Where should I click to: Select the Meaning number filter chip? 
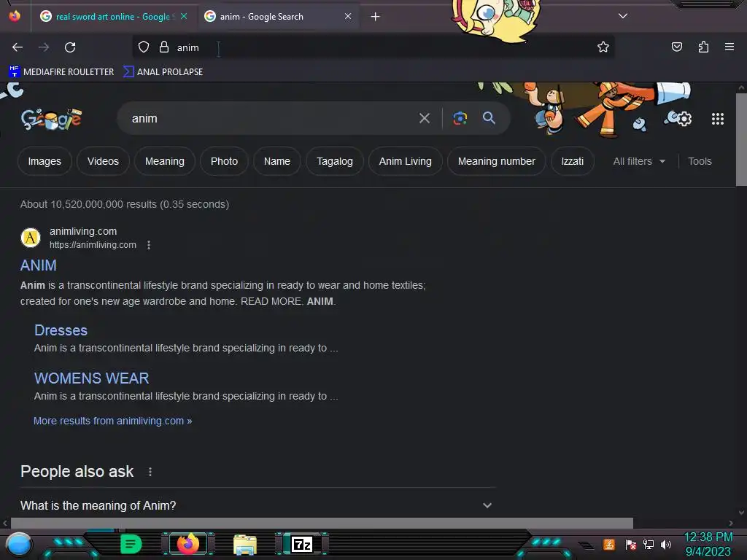pyautogui.click(x=496, y=161)
